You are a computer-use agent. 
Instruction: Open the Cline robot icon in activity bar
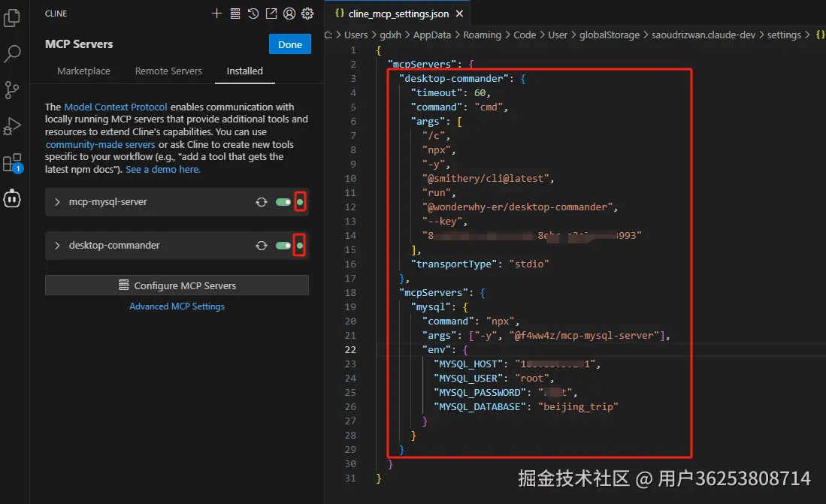pos(11,198)
